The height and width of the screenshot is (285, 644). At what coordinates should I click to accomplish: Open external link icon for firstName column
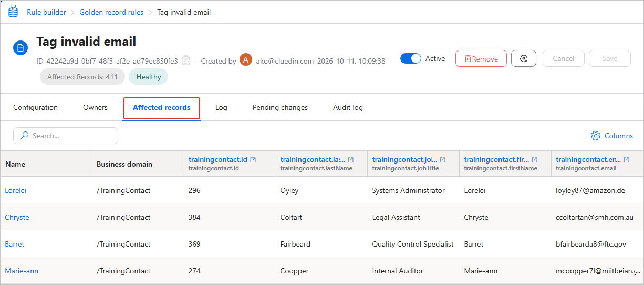click(535, 159)
